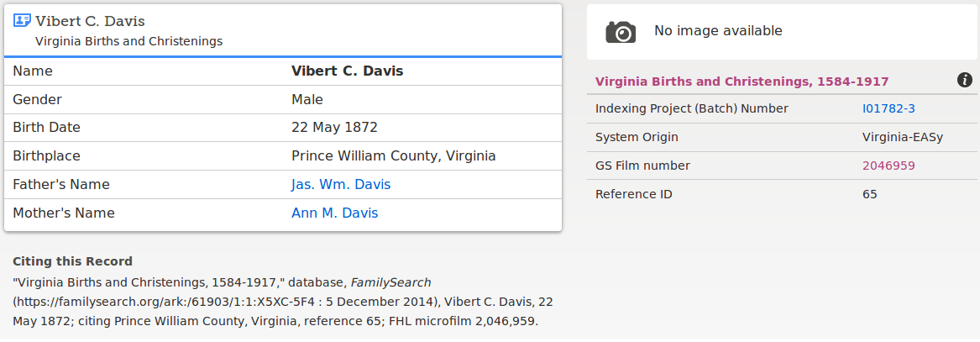Open Jas. Wm. Davis father's record
980x342 pixels.
(341, 184)
